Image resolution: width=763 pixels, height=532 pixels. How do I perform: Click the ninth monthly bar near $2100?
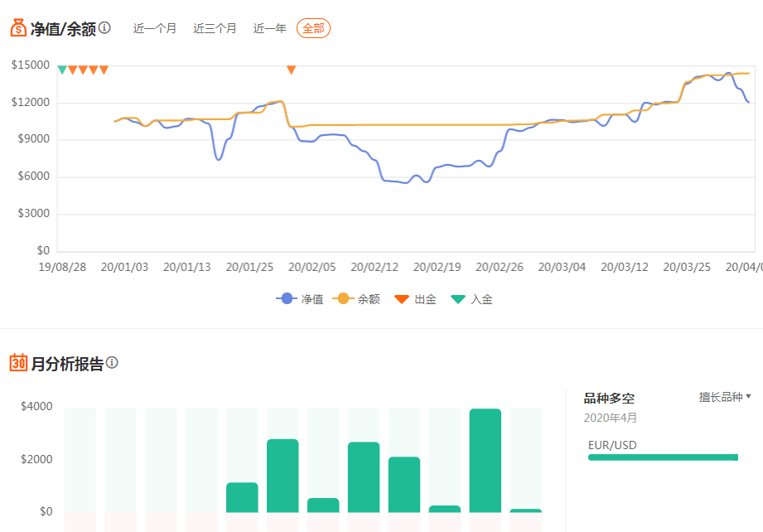pos(404,485)
